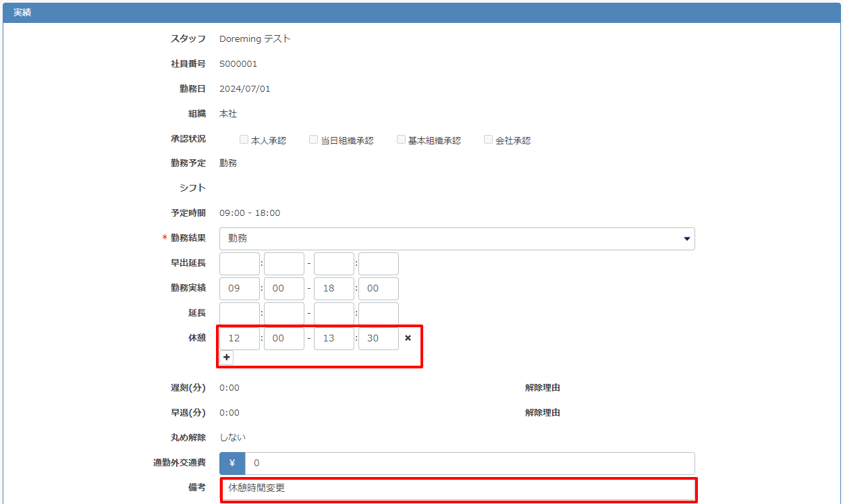
Task: Click the 備考 remarks text field
Action: click(459, 488)
